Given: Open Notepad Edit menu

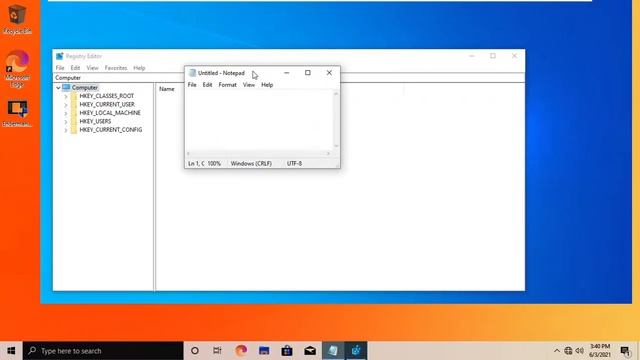Looking at the screenshot, I should pos(207,85).
